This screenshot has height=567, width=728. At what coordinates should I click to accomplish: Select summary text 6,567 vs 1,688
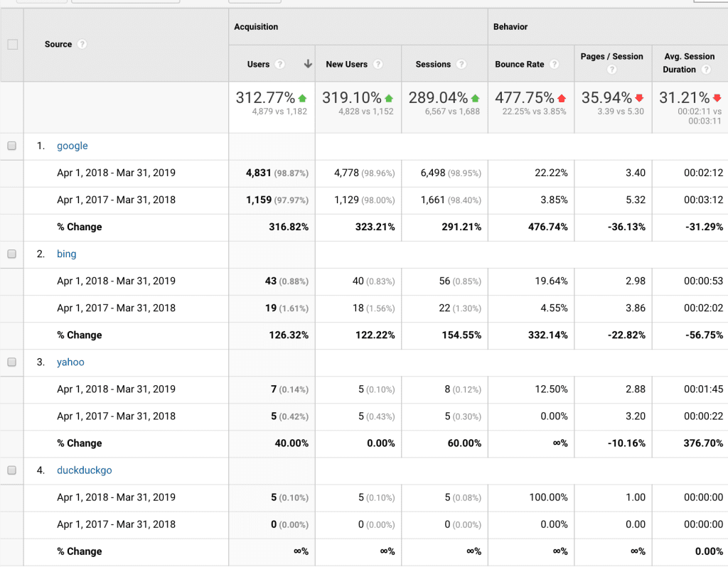tap(452, 112)
